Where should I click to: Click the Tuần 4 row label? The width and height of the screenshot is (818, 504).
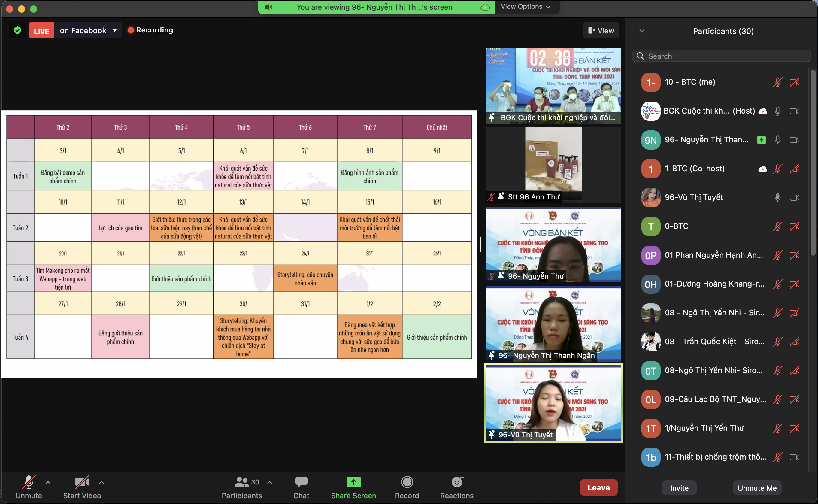(20, 337)
